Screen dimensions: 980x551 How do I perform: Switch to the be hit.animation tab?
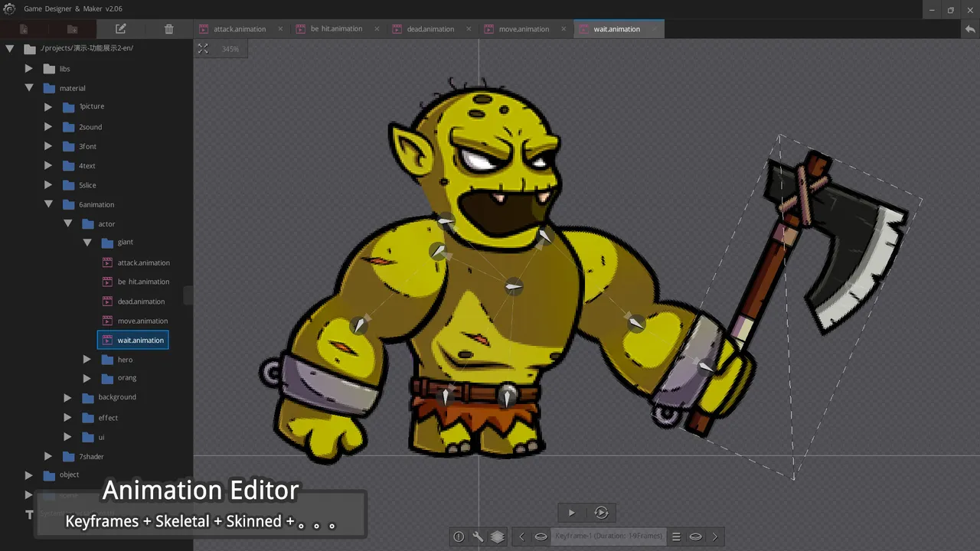(x=336, y=29)
